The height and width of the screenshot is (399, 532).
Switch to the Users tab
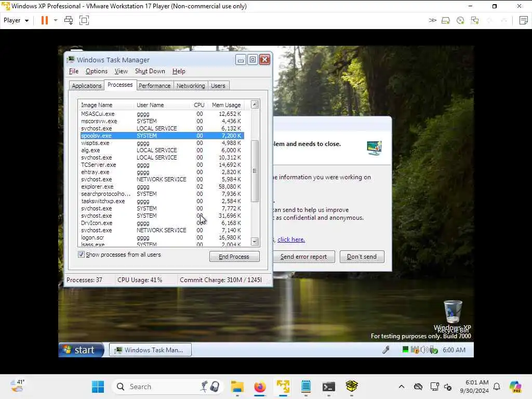218,86
